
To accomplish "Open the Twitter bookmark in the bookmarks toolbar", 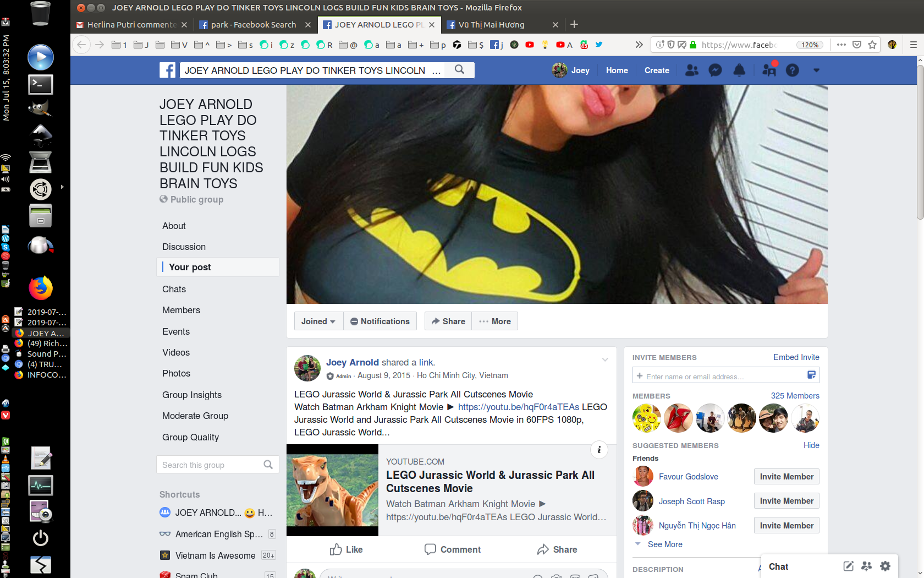I will click(599, 45).
